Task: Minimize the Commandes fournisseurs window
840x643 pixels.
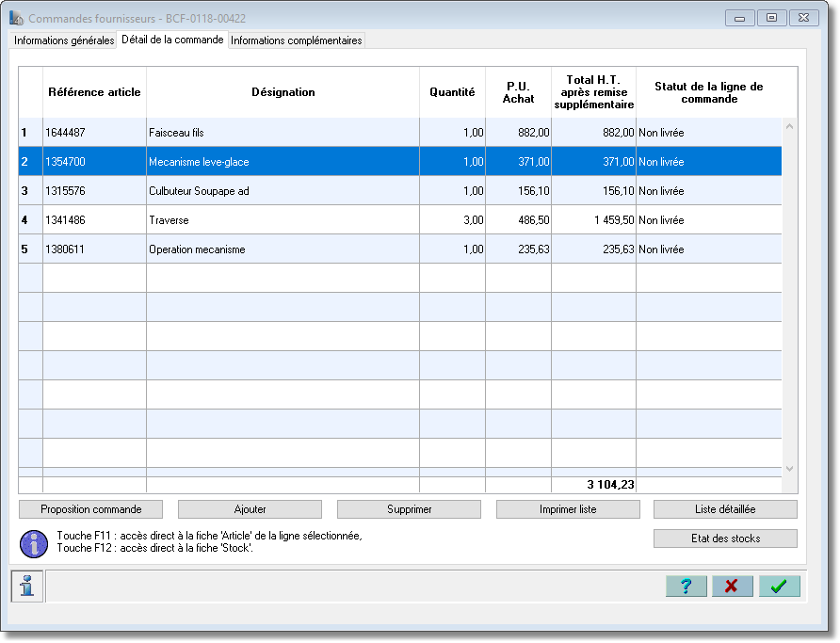Action: coord(740,18)
